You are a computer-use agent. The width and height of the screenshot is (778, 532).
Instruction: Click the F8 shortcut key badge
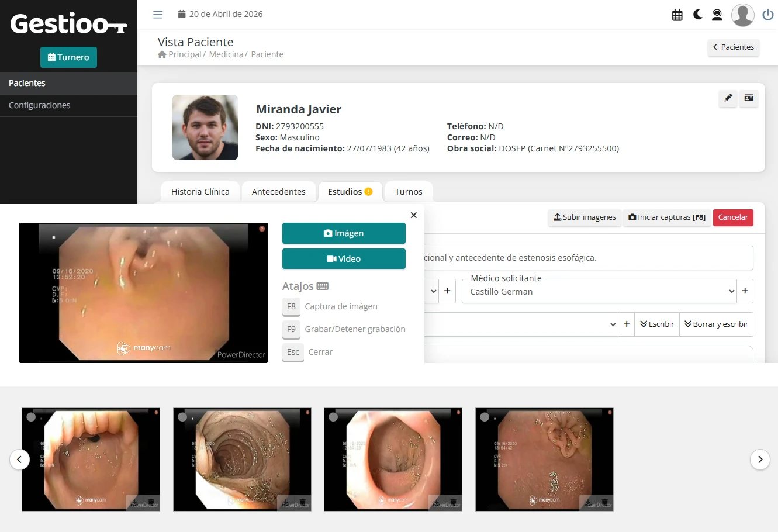point(291,306)
